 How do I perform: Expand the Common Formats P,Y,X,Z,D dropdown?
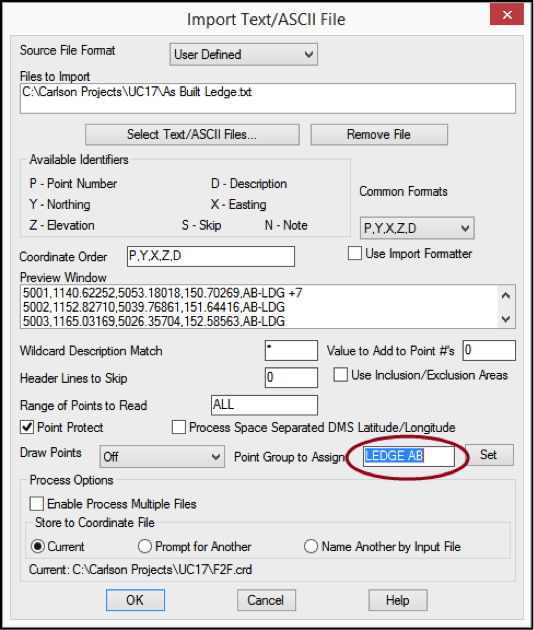pos(417,228)
